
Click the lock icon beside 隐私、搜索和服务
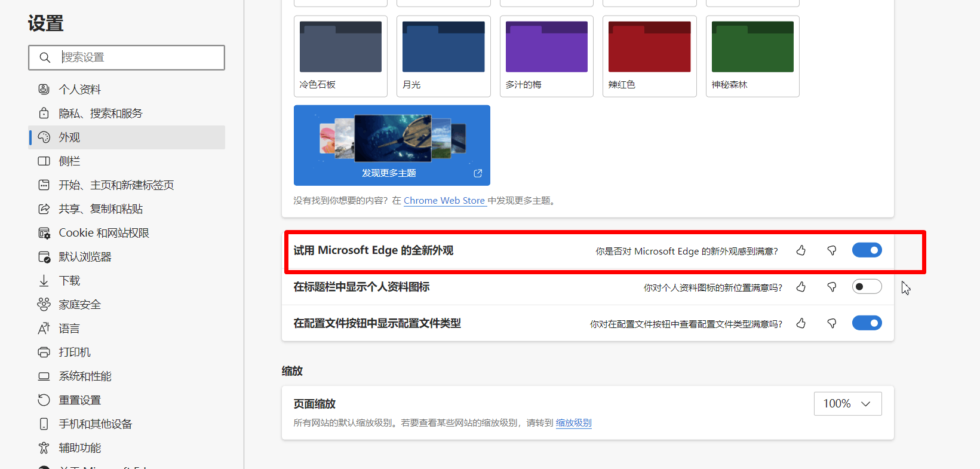(44, 113)
